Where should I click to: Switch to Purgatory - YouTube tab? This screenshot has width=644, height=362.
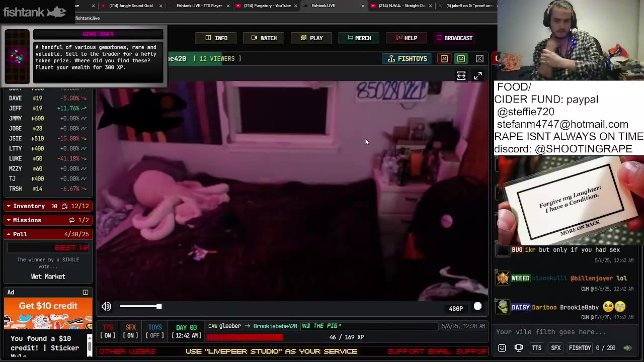pyautogui.click(x=266, y=6)
